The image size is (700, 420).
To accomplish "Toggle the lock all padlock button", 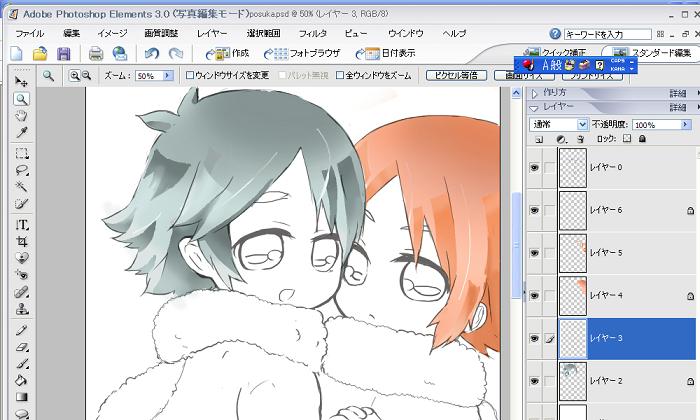I will 642,139.
